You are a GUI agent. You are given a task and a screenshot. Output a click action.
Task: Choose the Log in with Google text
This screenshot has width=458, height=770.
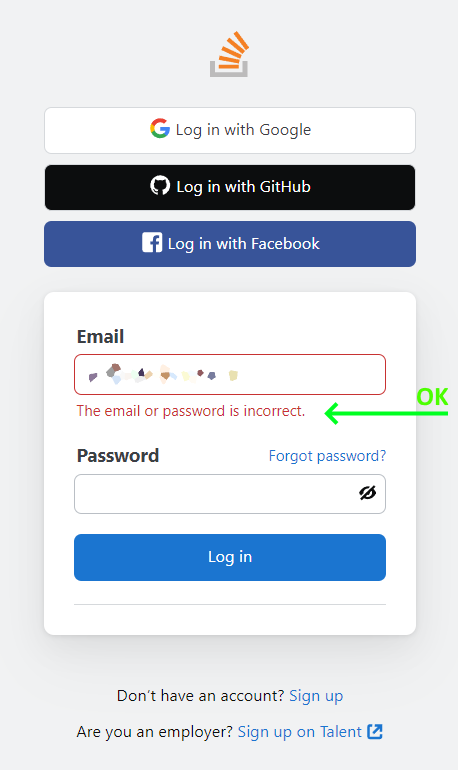(x=243, y=130)
